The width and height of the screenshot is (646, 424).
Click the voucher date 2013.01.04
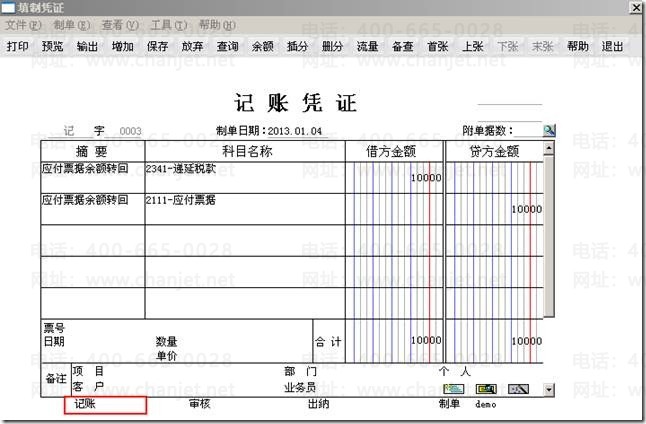click(295, 131)
